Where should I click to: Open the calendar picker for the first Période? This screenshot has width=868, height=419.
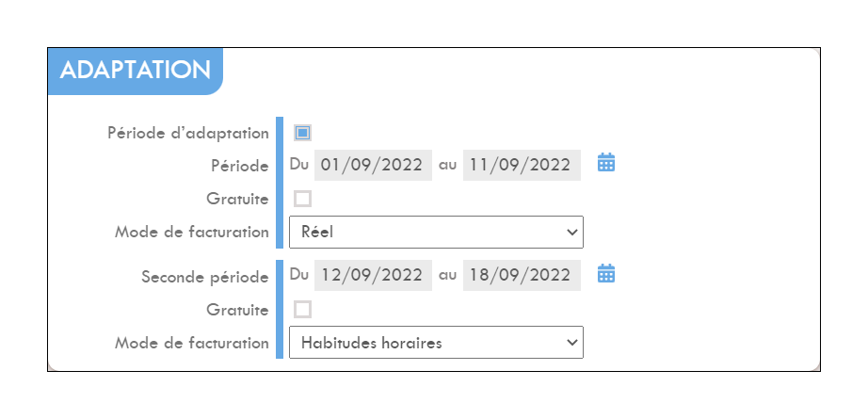coord(606,163)
